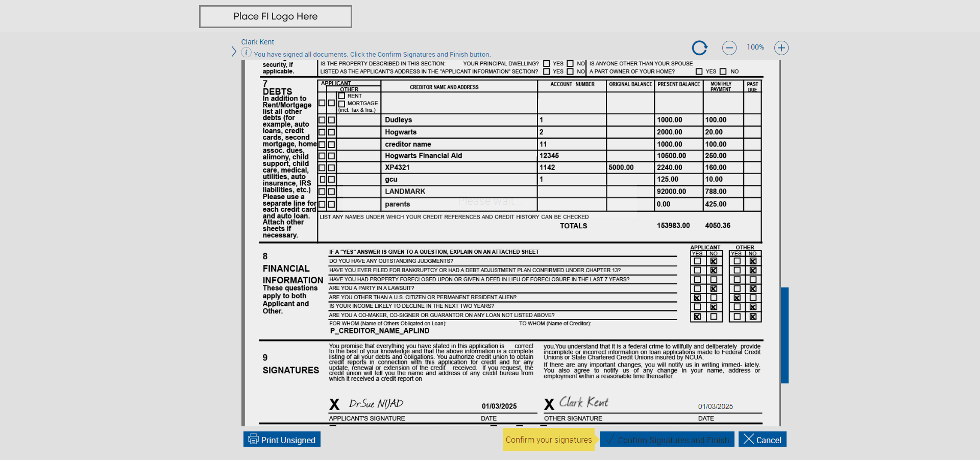The height and width of the screenshot is (460, 980).
Task: Click the Print Unsigned button
Action: point(282,440)
